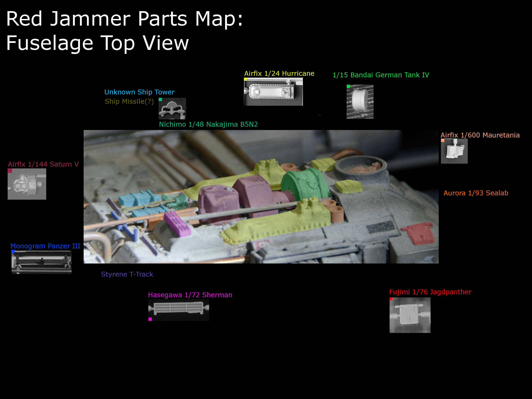The height and width of the screenshot is (399, 532).
Task: Click the 'Ship Missile(?)' label
Action: coord(129,101)
